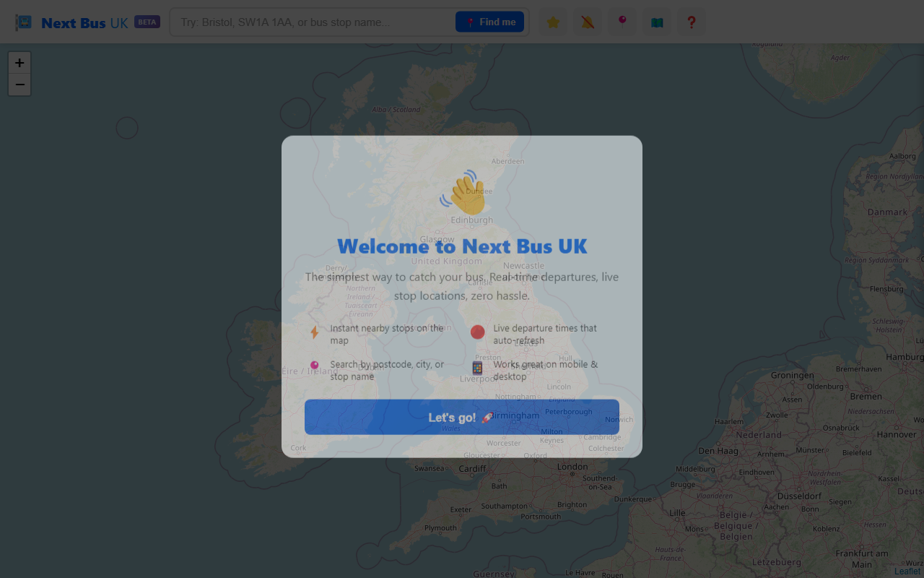Click the mobile phone icon in dialog
The image size is (924, 578).
tap(477, 368)
